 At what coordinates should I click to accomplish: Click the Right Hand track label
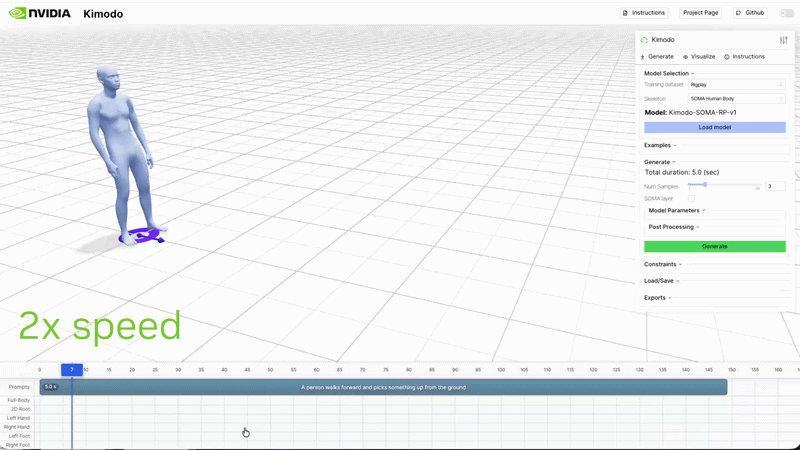coord(17,427)
